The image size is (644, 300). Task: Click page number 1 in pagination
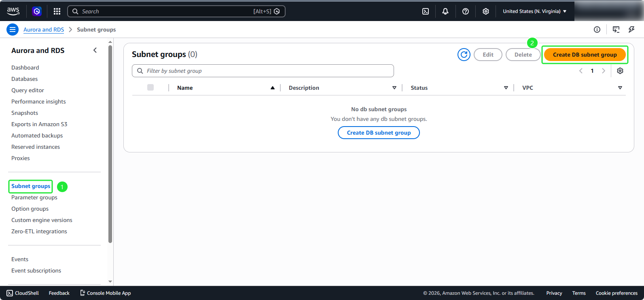pyautogui.click(x=592, y=71)
